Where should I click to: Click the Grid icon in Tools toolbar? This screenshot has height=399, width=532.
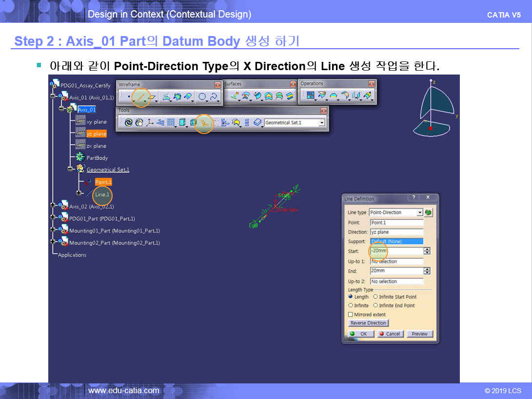tap(171, 123)
